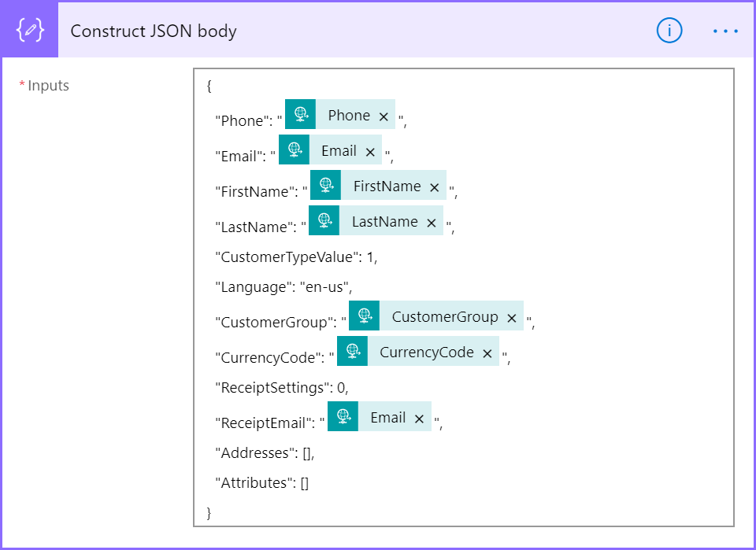Click the "ReceiptSettings": 0 line
Viewport: 756px width, 550px height.
click(x=282, y=388)
